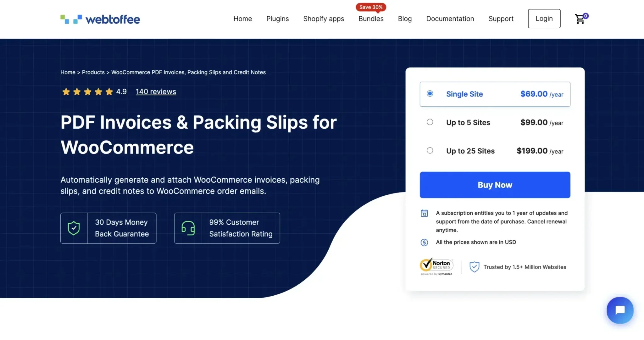The image size is (644, 340).
Task: Select the Up to 5 Sites radio
Action: tap(430, 122)
